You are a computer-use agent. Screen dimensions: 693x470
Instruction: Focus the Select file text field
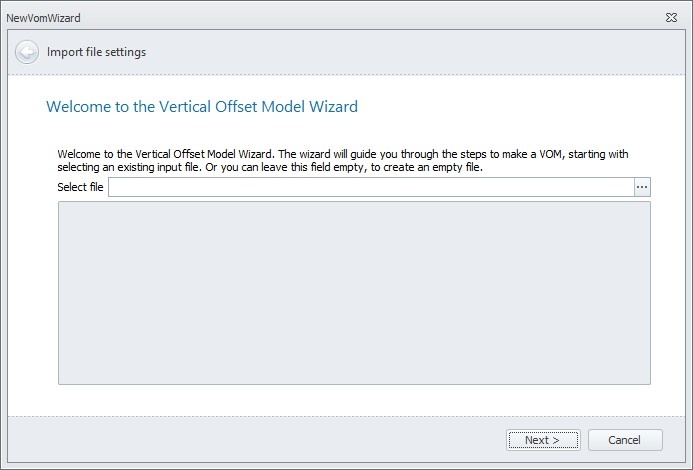tap(370, 187)
